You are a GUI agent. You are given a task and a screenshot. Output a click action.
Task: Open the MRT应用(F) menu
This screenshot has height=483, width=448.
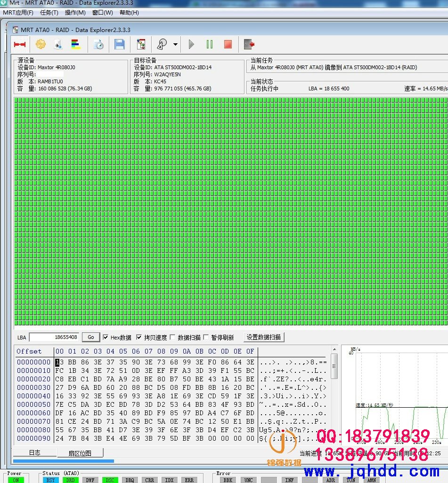tap(18, 13)
